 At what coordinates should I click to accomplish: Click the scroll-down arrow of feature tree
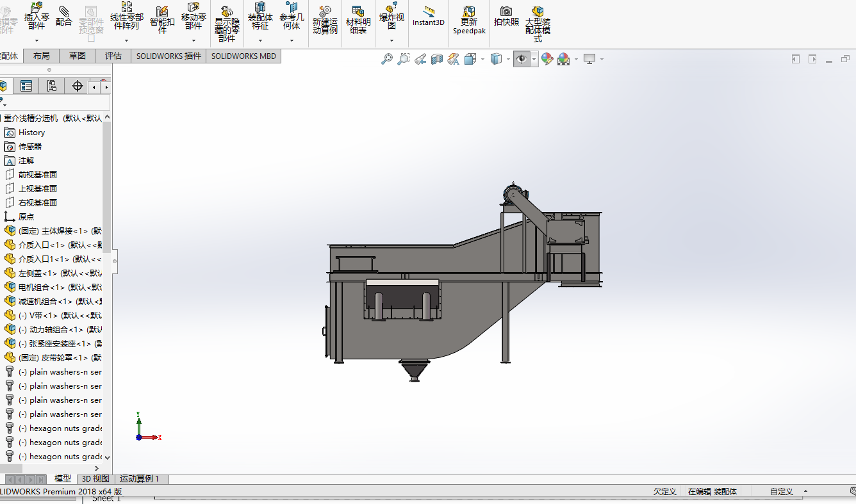coord(107,457)
